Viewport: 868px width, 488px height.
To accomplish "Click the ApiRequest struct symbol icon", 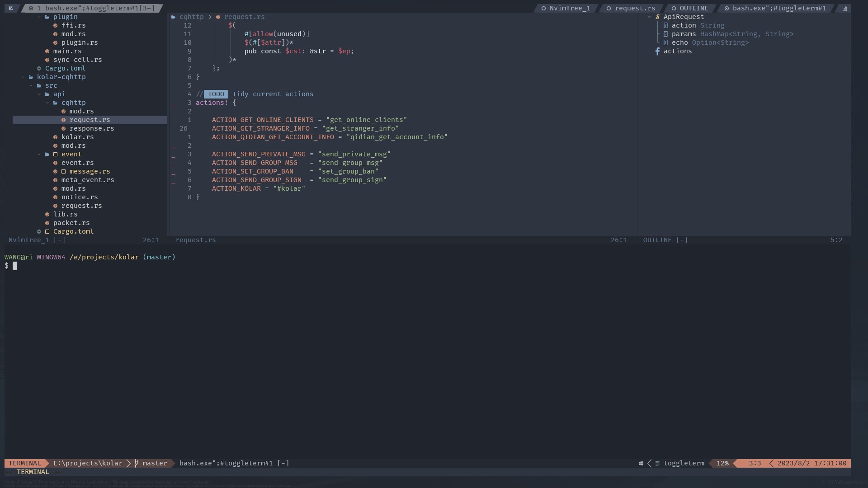I will click(657, 17).
